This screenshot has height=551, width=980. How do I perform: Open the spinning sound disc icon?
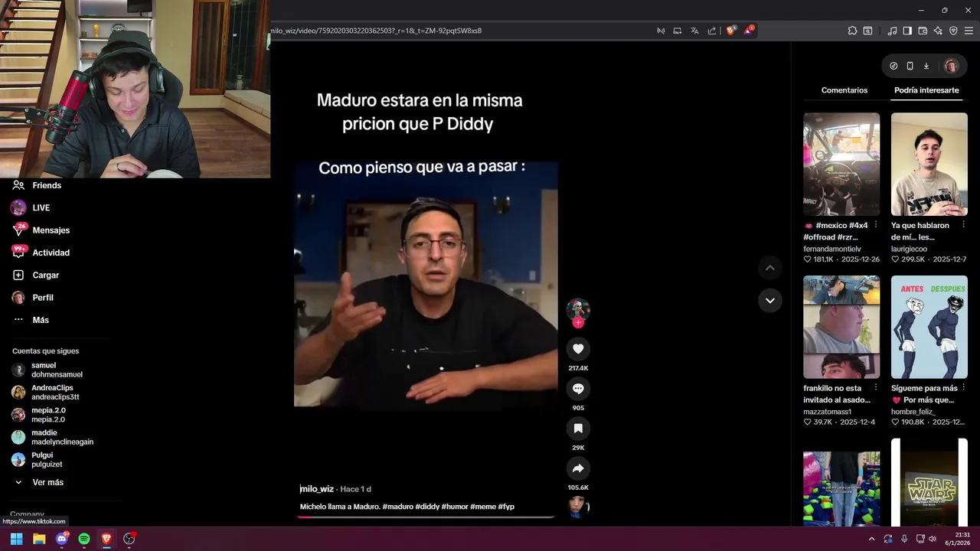tap(578, 507)
